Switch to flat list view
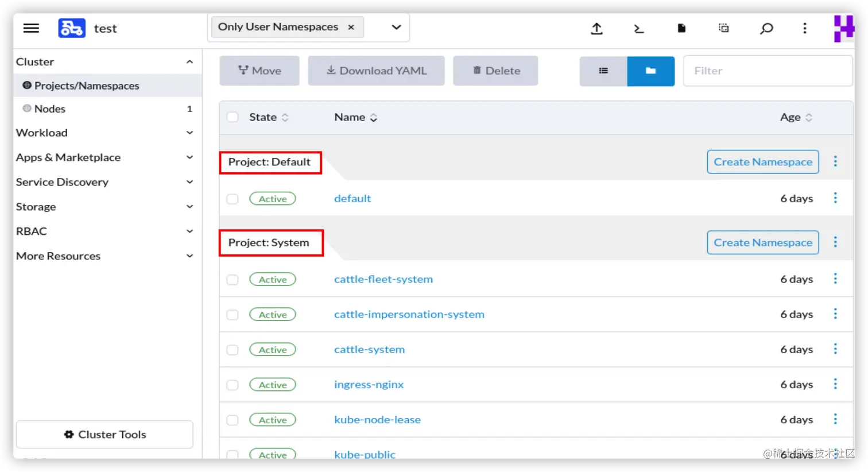 pyautogui.click(x=603, y=71)
